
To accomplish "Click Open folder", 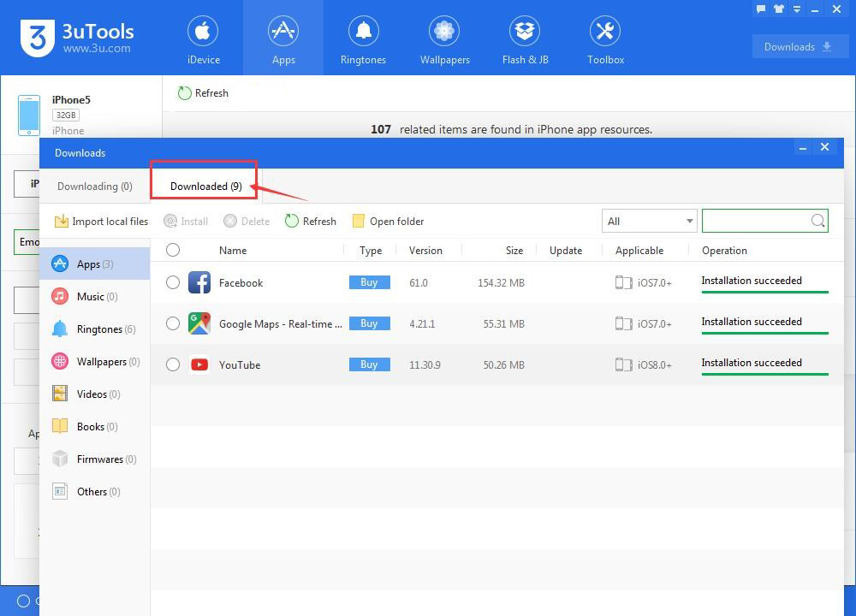I will click(x=388, y=222).
